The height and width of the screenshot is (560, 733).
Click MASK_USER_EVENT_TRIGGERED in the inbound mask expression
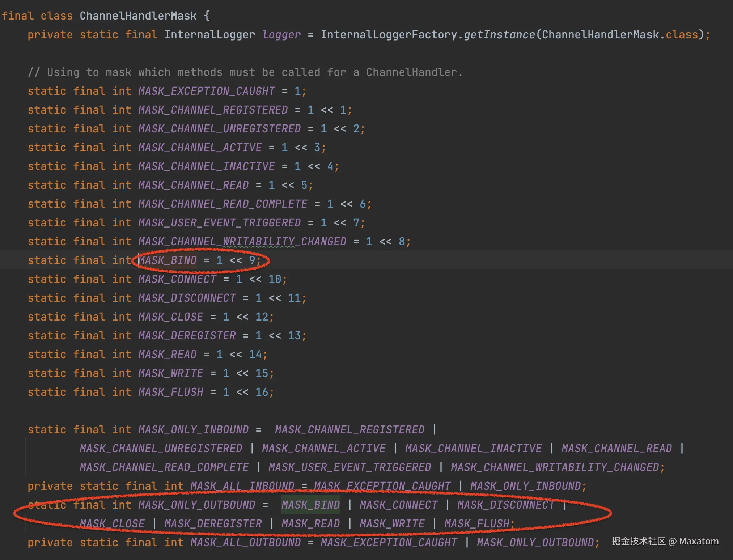point(349,467)
